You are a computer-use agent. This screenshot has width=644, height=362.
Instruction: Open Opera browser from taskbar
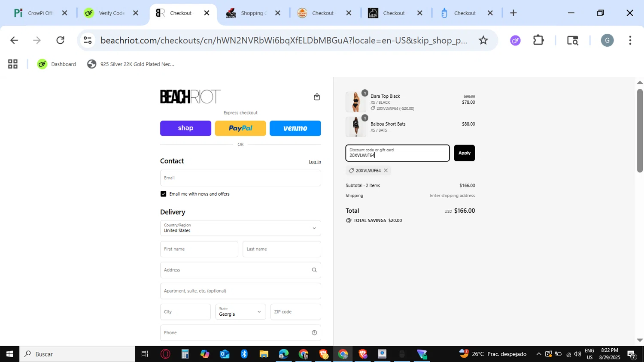pos(165,354)
